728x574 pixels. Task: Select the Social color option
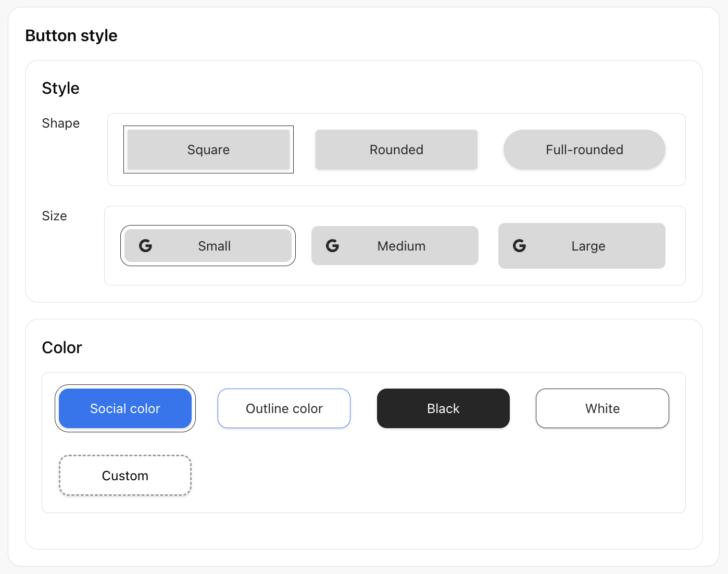coord(125,408)
